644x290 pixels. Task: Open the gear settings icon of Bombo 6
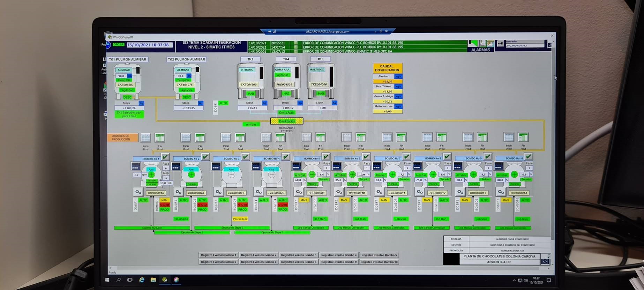click(x=339, y=192)
